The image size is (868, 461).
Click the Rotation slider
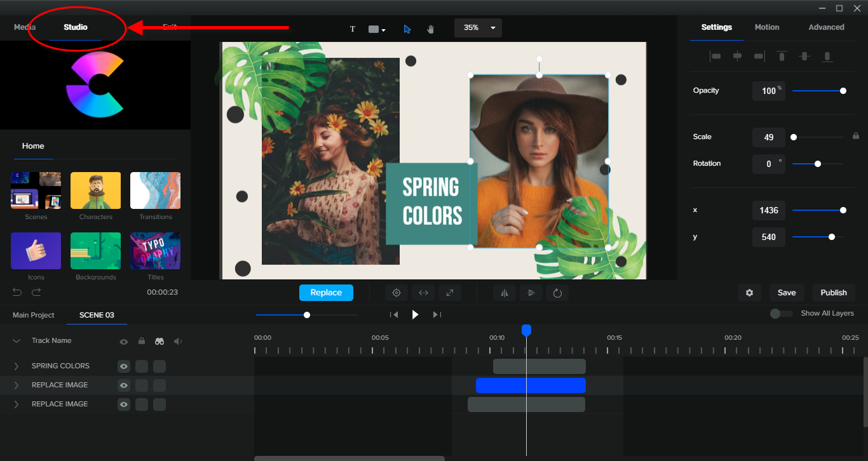point(818,164)
